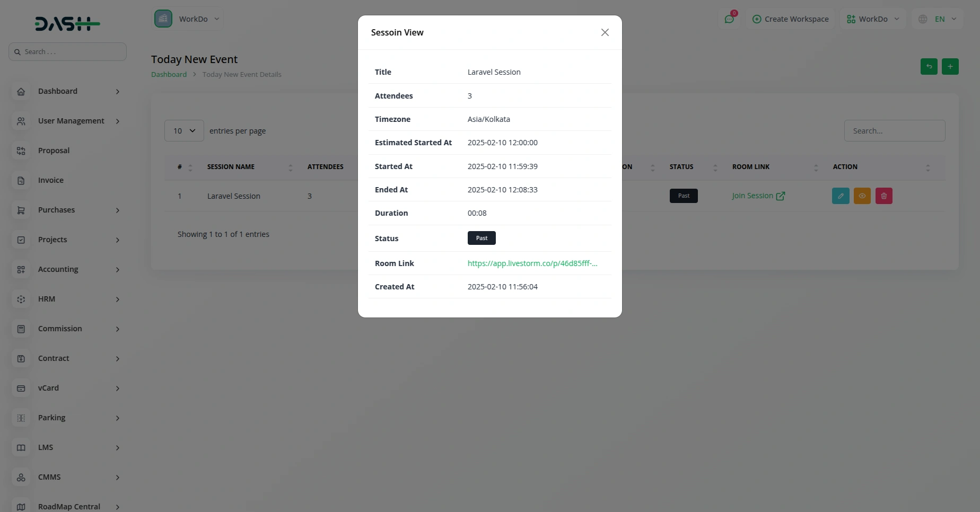
Task: Open the livestorm Room Link URL
Action: [532, 263]
